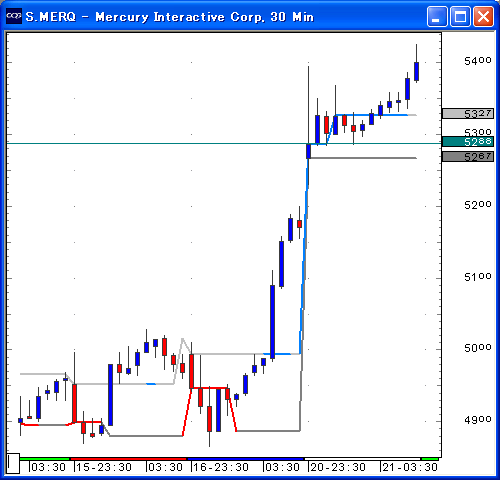Click the 15-23:30 time axis label
This screenshot has width=500, height=480.
(104, 467)
